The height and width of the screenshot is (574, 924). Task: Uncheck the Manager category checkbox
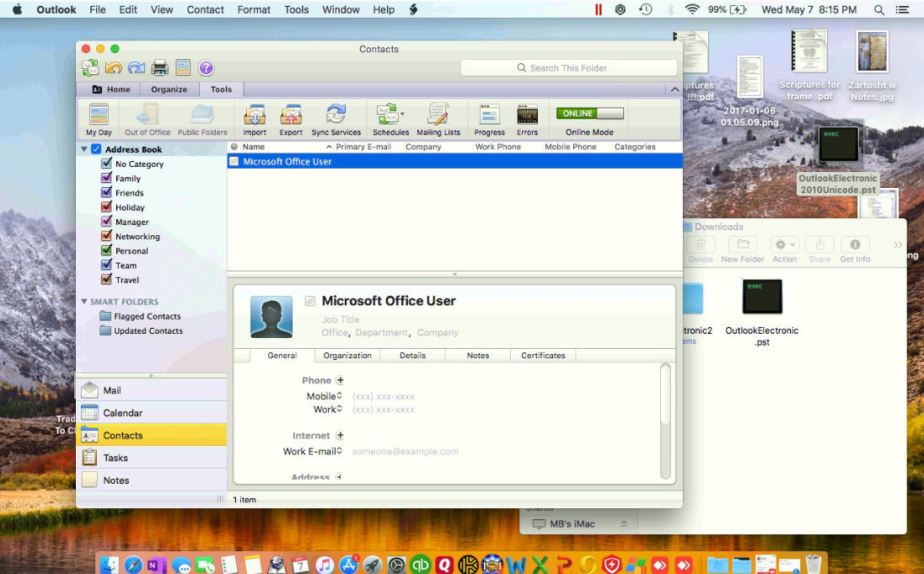(107, 221)
